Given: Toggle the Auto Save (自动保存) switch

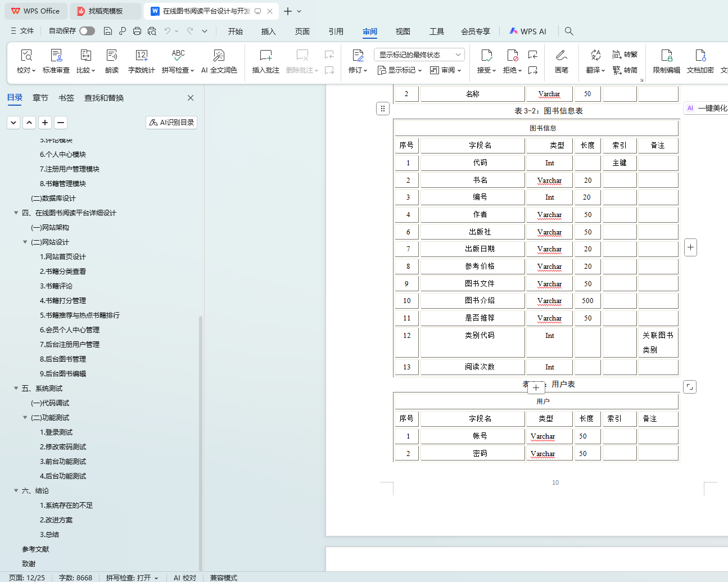Looking at the screenshot, I should (87, 31).
